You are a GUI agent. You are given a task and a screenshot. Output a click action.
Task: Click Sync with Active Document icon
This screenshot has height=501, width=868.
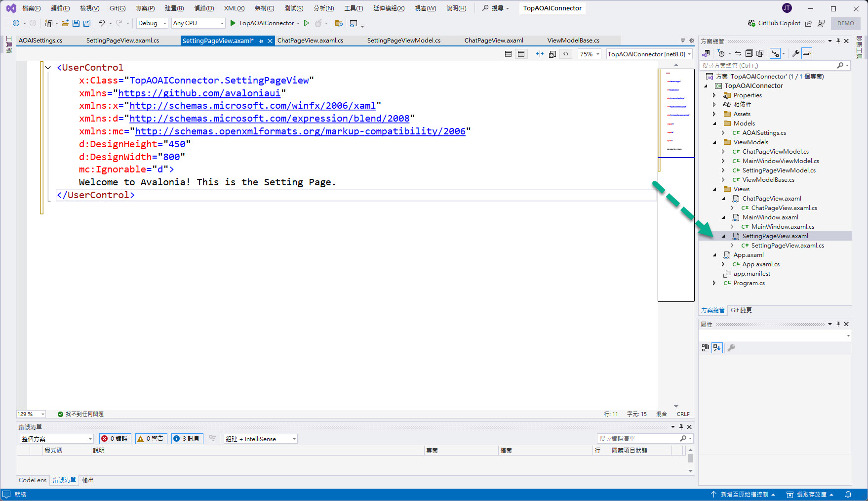[x=738, y=53]
